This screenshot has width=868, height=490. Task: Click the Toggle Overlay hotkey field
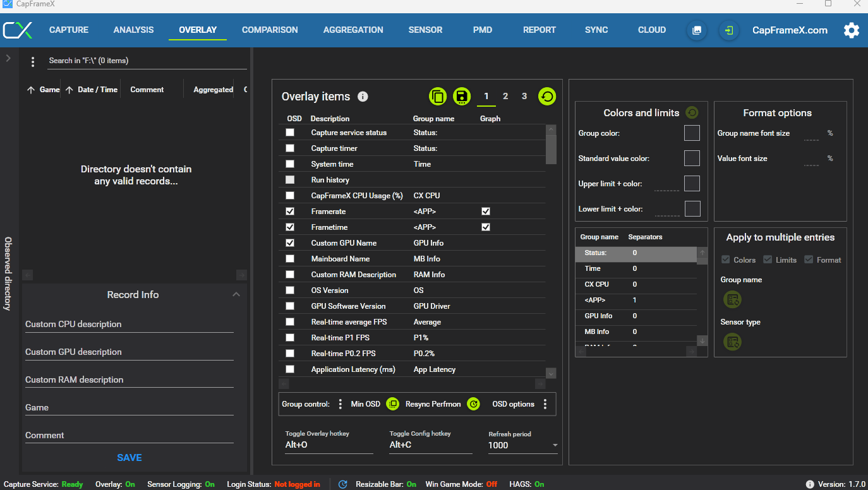(329, 445)
